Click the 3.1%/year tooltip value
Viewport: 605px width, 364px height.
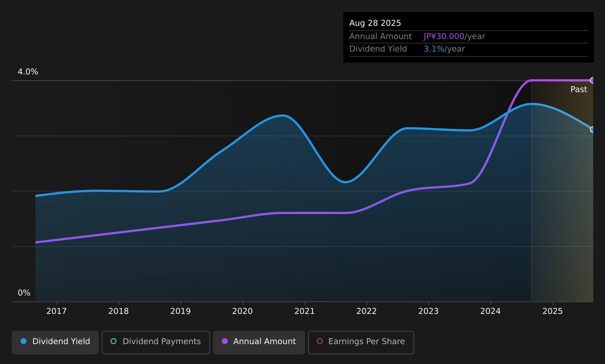click(444, 49)
